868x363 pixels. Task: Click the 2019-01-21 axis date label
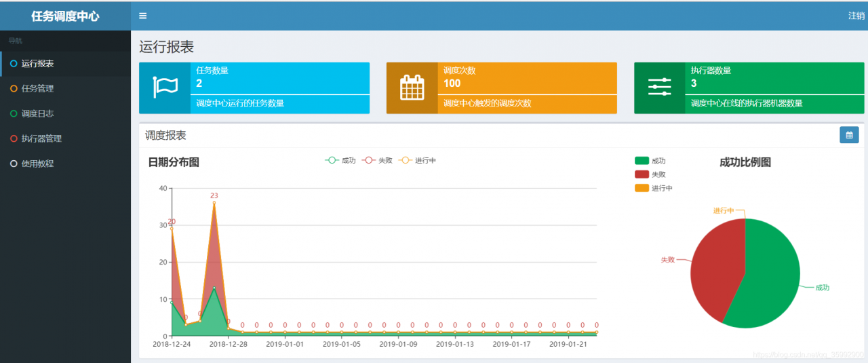point(568,344)
